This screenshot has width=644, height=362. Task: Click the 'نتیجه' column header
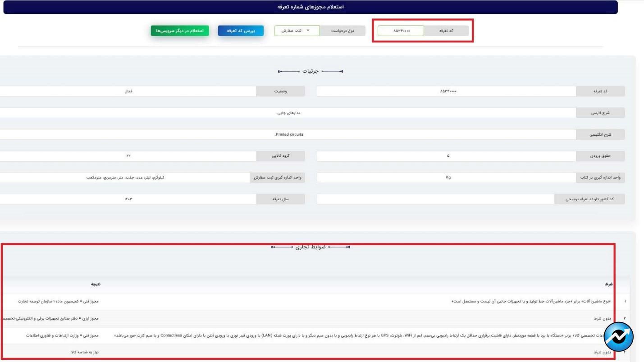(x=96, y=284)
